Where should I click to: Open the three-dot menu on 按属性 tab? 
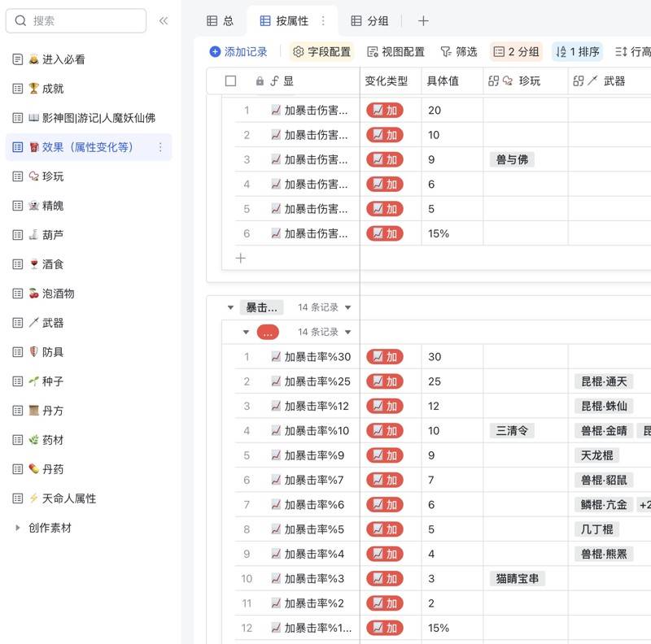[x=323, y=21]
